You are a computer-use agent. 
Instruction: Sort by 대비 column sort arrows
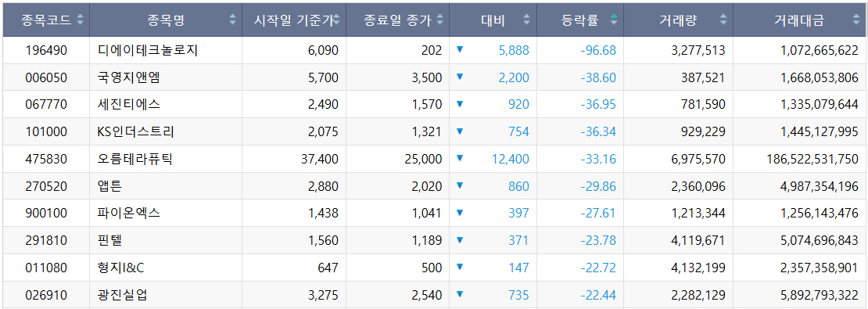click(x=526, y=20)
